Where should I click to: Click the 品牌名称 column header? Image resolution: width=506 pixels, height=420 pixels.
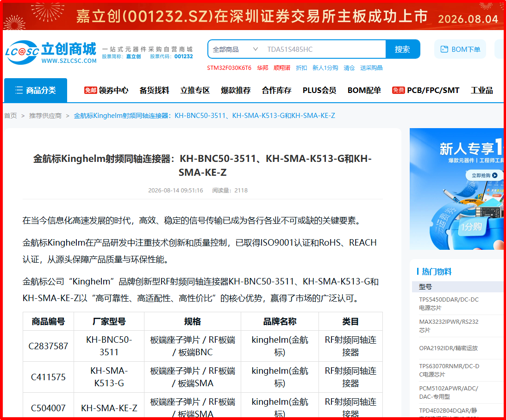(280, 321)
